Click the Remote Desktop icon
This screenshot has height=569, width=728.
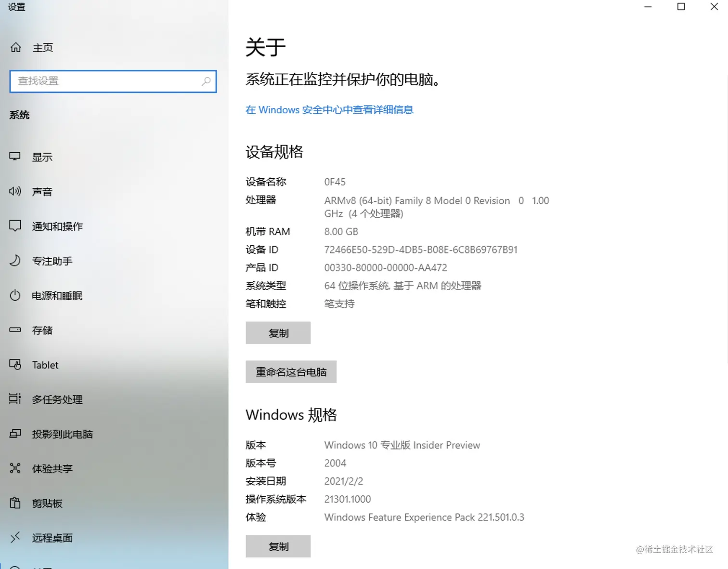(15, 537)
